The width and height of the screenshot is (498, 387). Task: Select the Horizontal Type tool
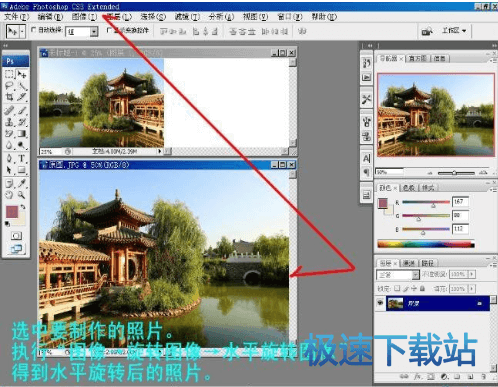[x=22, y=158]
